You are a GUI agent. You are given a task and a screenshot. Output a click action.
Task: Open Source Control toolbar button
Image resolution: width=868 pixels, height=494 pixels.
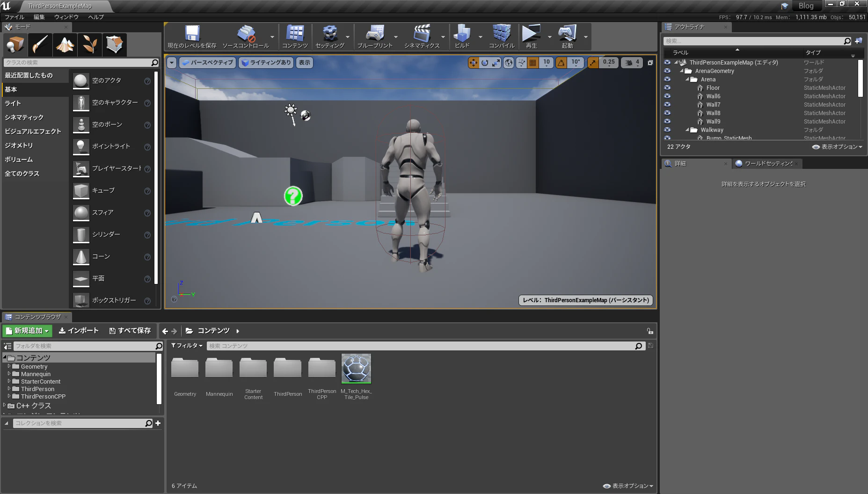pyautogui.click(x=246, y=36)
